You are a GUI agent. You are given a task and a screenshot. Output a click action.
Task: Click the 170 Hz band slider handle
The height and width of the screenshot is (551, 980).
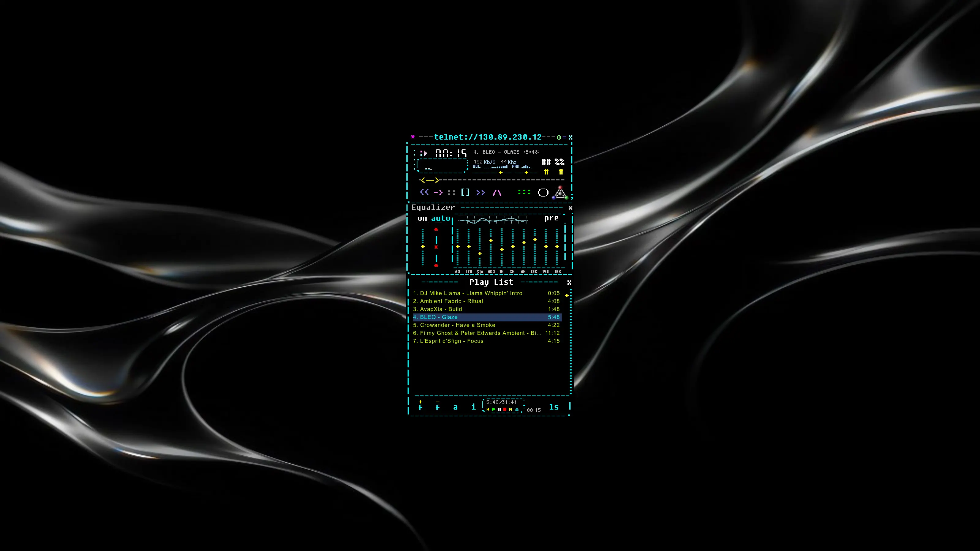469,247
